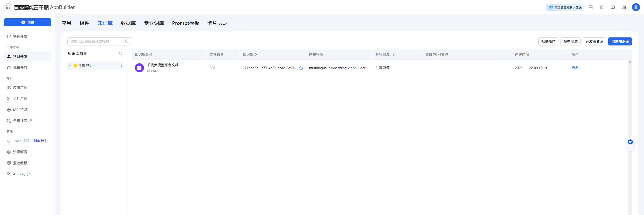
Task: Click the 创建知识库 button
Action: pos(620,41)
